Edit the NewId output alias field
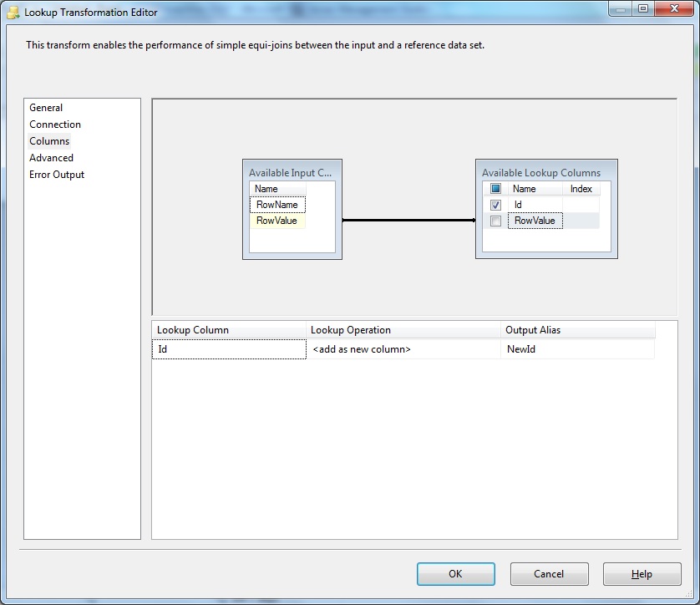 click(x=551, y=349)
